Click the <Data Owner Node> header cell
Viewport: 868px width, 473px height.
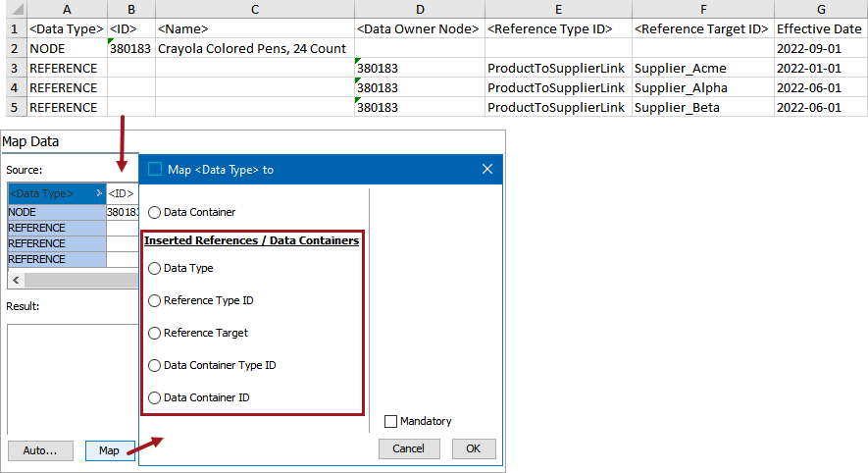pos(420,28)
